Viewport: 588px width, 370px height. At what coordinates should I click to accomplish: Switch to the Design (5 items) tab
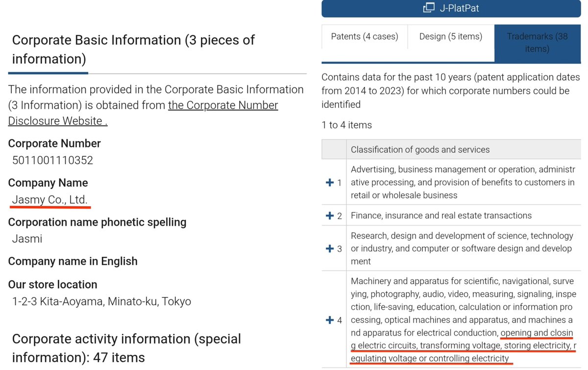coord(451,37)
